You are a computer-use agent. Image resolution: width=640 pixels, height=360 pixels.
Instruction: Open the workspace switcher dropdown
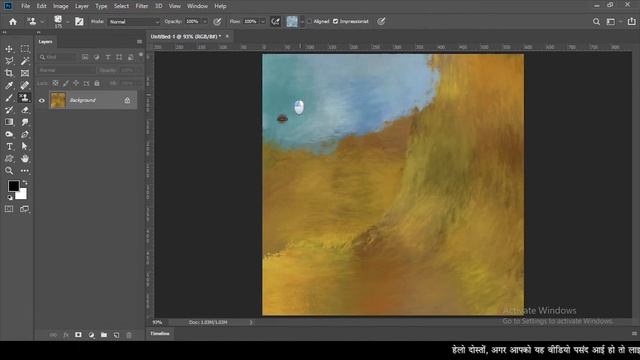pyautogui.click(x=613, y=22)
